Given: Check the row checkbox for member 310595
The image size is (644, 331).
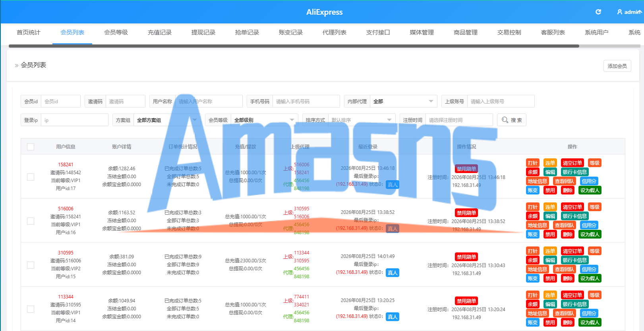Looking at the screenshot, I should point(31,265).
